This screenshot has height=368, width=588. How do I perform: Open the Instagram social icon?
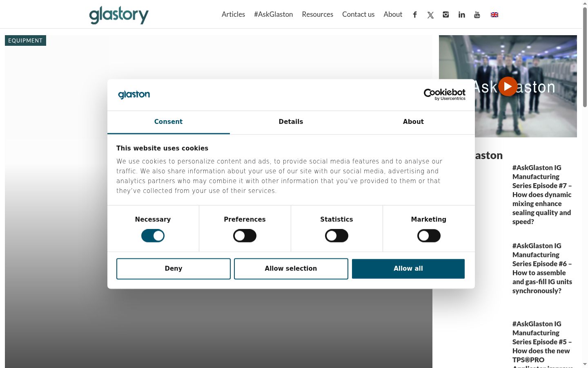[x=446, y=15]
